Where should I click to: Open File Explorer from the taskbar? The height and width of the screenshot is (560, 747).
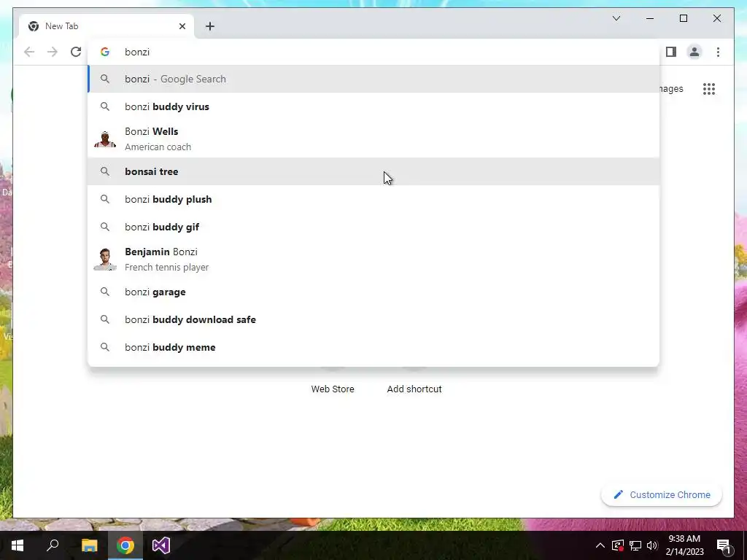pyautogui.click(x=89, y=545)
